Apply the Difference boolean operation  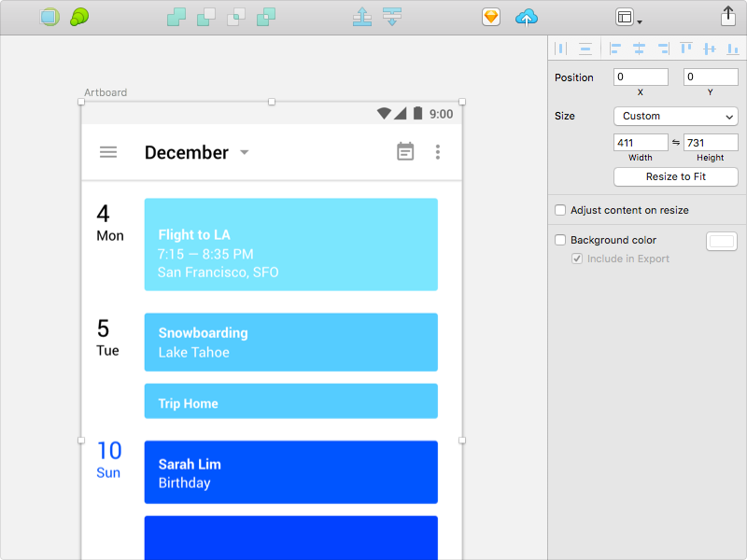click(266, 17)
